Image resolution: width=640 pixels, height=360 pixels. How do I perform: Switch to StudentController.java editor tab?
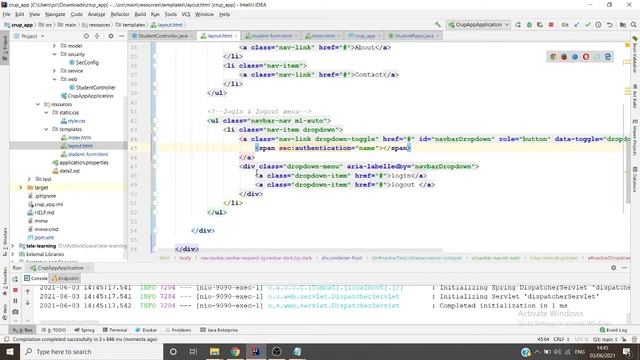point(163,36)
